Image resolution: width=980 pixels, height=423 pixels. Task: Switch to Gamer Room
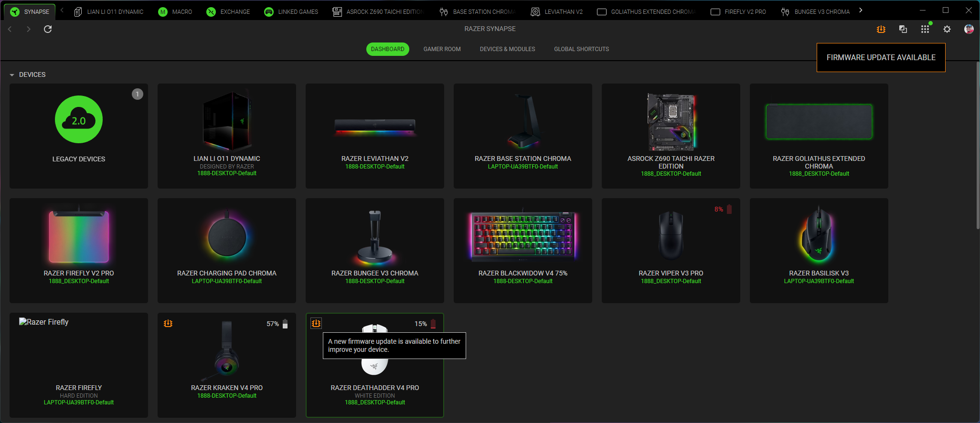pyautogui.click(x=442, y=49)
